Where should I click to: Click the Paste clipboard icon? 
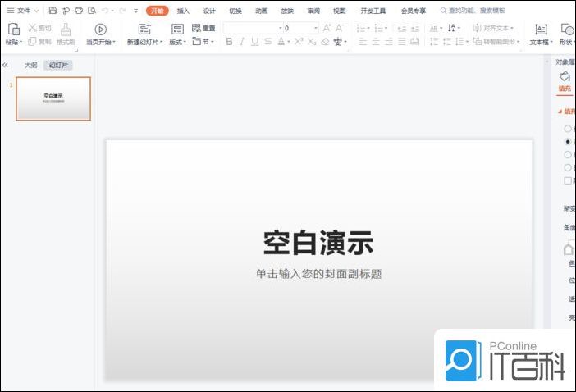[14, 29]
